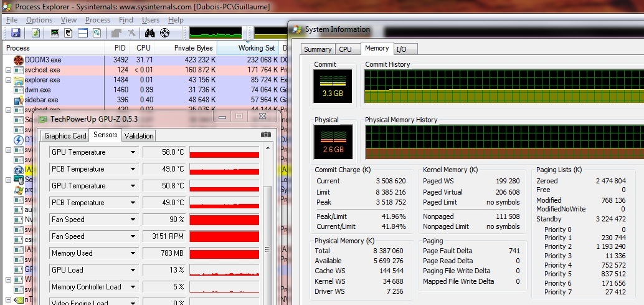Viewport: 644px width, 305px height.
Task: Collapse the explorer.exe process tree
Action: (x=8, y=80)
